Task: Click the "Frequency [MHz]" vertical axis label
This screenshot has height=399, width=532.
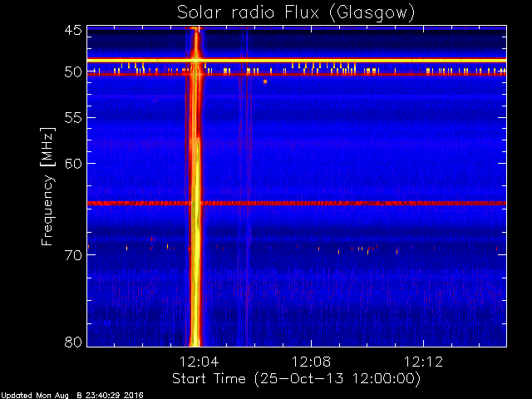Action: pyautogui.click(x=47, y=186)
